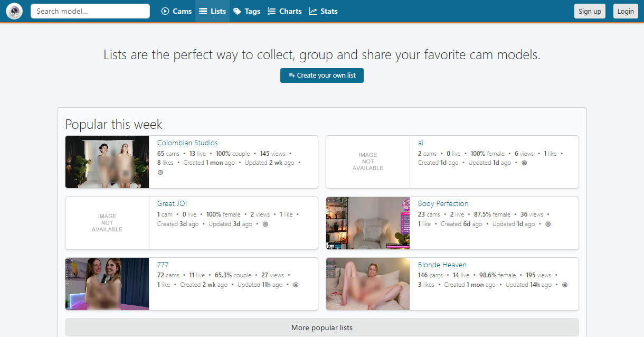
Task: Click the globe icon in 777 entry
Action: (x=296, y=285)
